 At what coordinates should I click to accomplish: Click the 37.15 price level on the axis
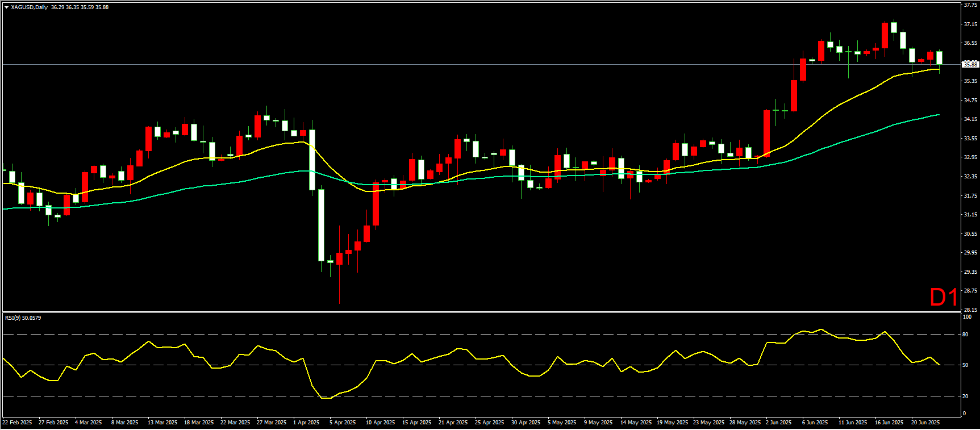point(970,24)
